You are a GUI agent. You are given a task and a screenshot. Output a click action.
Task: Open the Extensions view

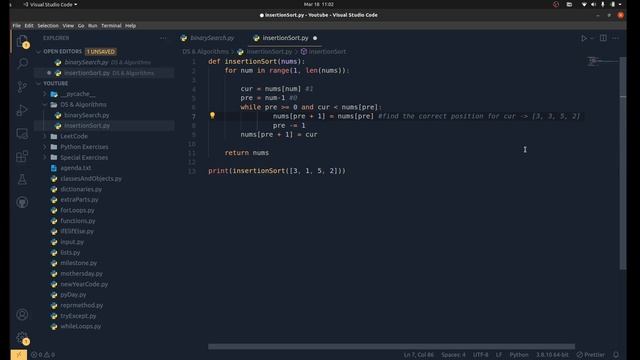(22, 156)
